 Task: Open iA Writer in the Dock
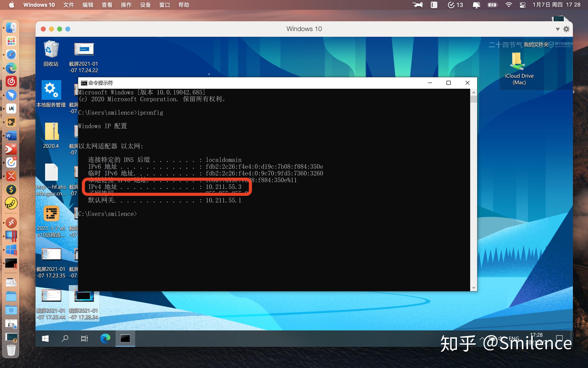point(11,109)
